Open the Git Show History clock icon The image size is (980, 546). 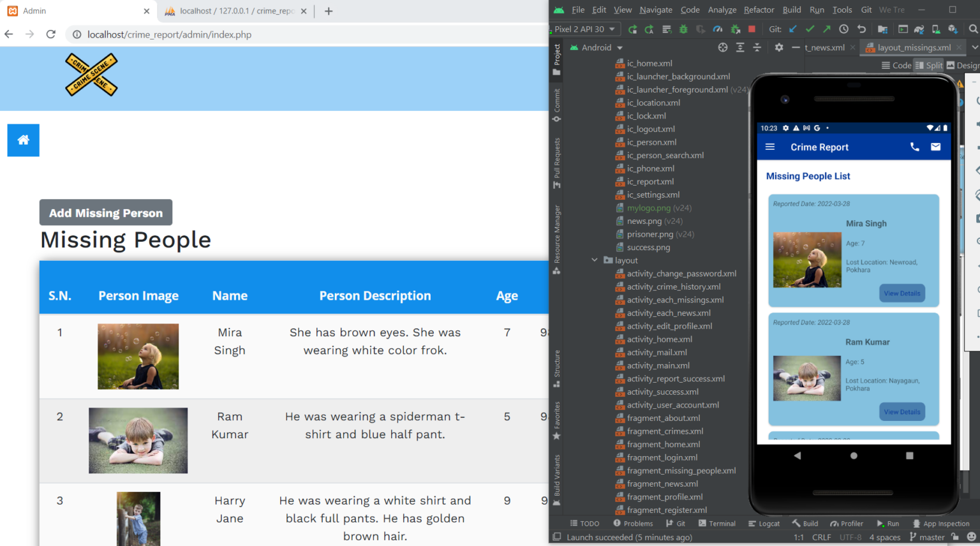click(x=843, y=29)
